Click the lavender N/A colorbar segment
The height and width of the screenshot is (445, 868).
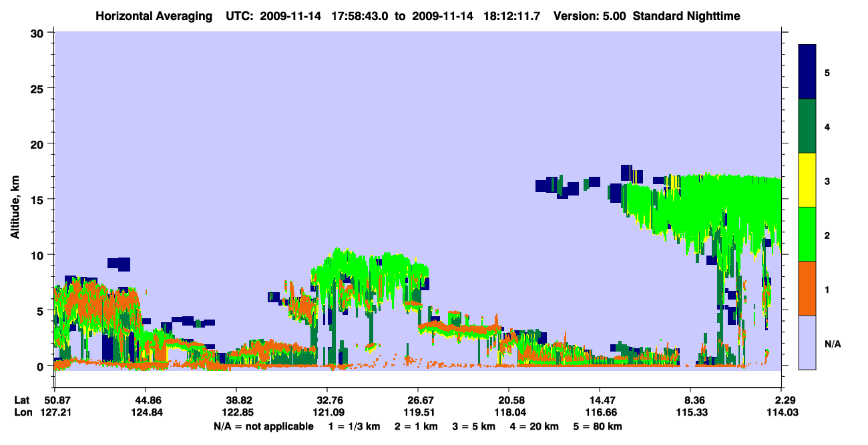(807, 342)
